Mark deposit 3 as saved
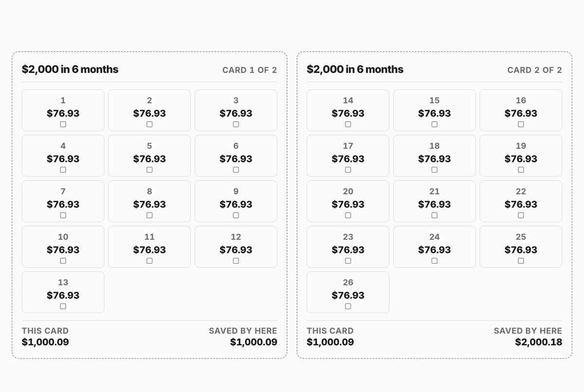This screenshot has width=584, height=392. click(x=236, y=124)
